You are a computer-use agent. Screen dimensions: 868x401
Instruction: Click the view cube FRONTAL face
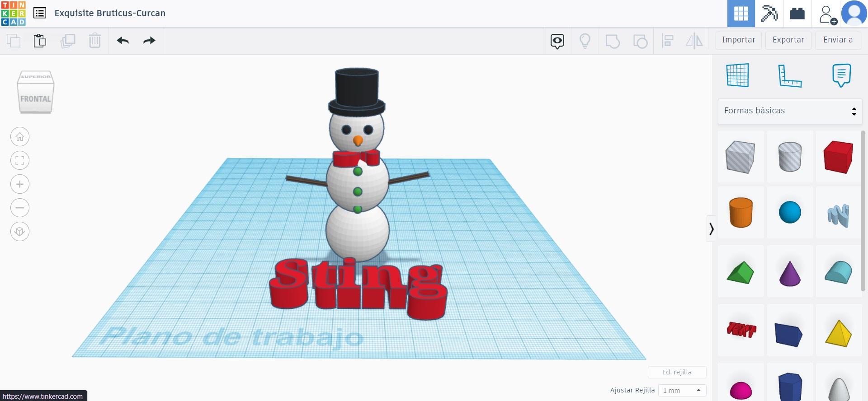coord(36,99)
